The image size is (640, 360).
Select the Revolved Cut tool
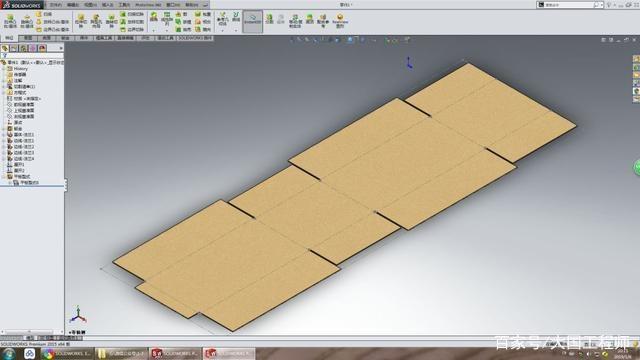(x=111, y=21)
